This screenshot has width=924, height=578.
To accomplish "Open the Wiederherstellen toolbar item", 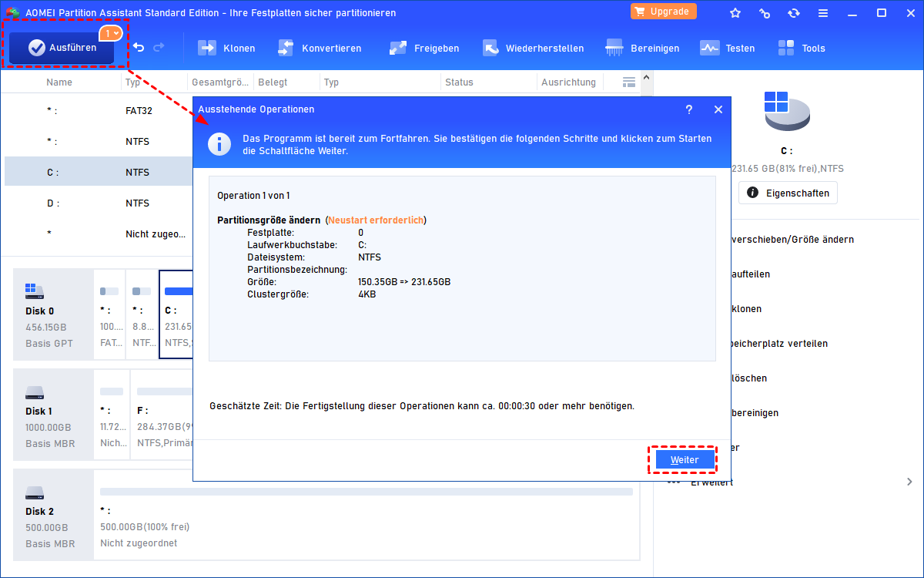I will [533, 48].
